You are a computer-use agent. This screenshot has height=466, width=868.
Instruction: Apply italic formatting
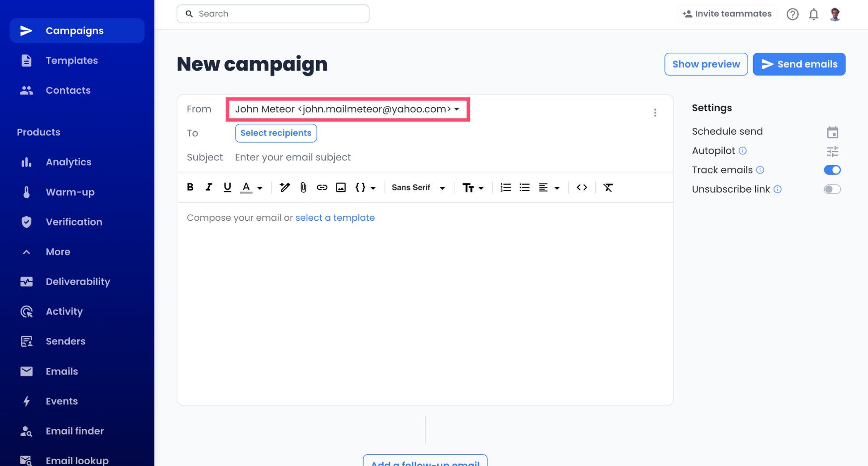click(208, 187)
